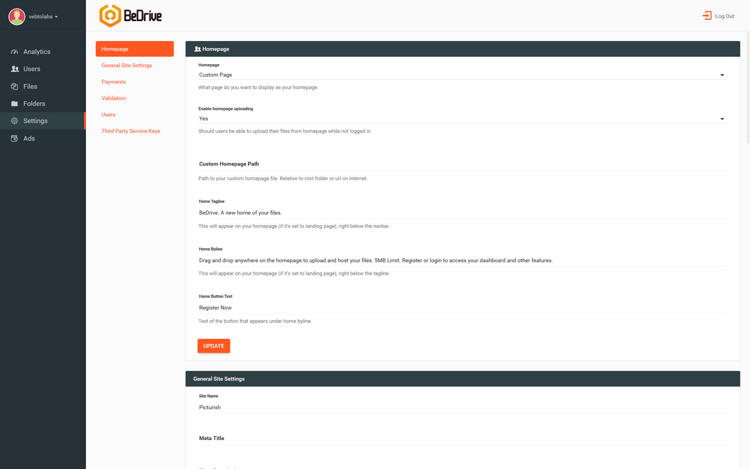Open Folders page in sidebar
Screen dimensions: 750x469
[43, 104]
